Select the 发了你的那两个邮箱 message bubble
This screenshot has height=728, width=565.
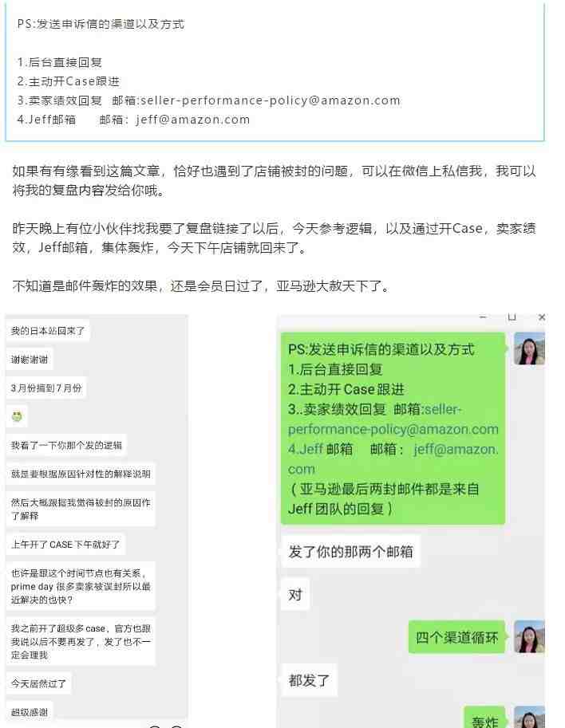350,552
